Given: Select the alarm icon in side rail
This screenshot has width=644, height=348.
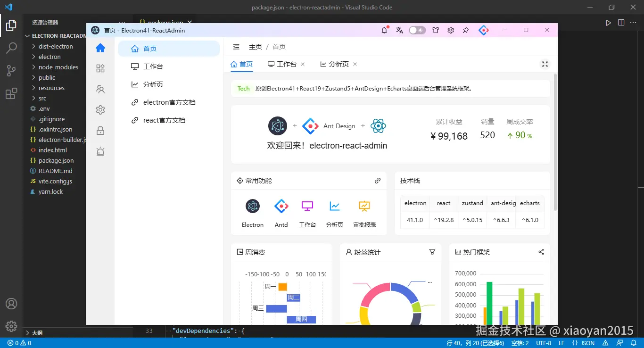Looking at the screenshot, I should 100,151.
